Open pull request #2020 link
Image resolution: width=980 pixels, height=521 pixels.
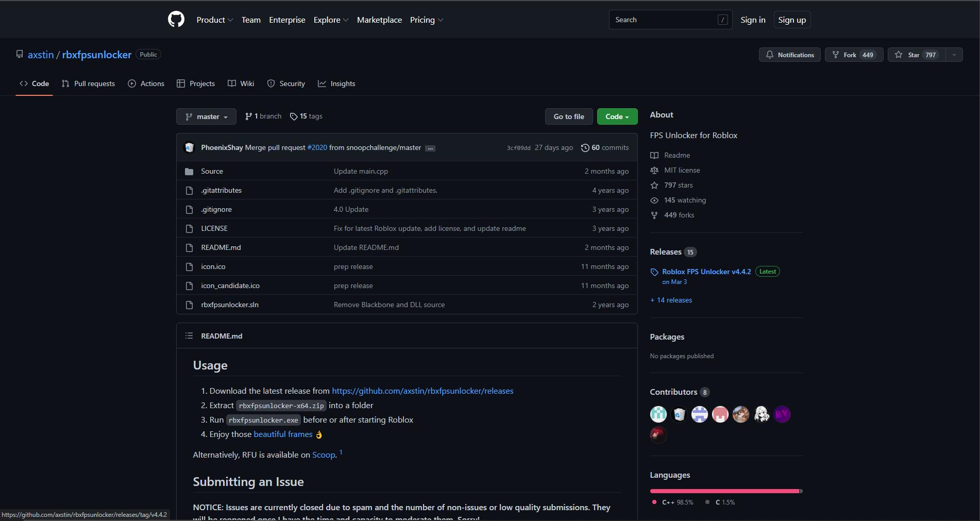tap(317, 147)
